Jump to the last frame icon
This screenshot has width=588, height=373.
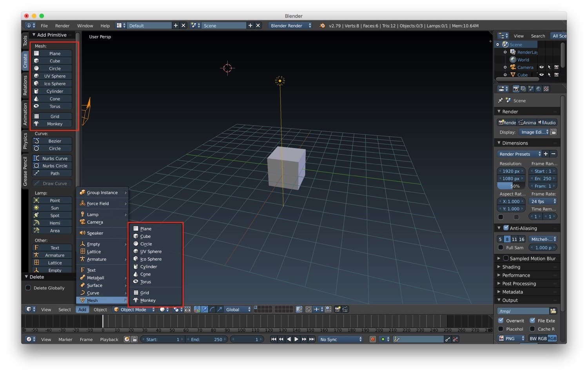pyautogui.click(x=312, y=339)
